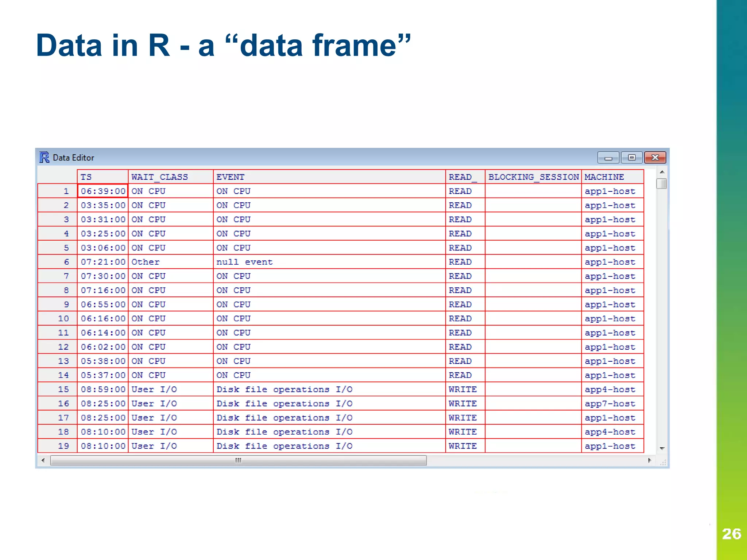This screenshot has height=560, width=747.
Task: Click ON CPU event cell in row 7
Action: tap(329, 276)
